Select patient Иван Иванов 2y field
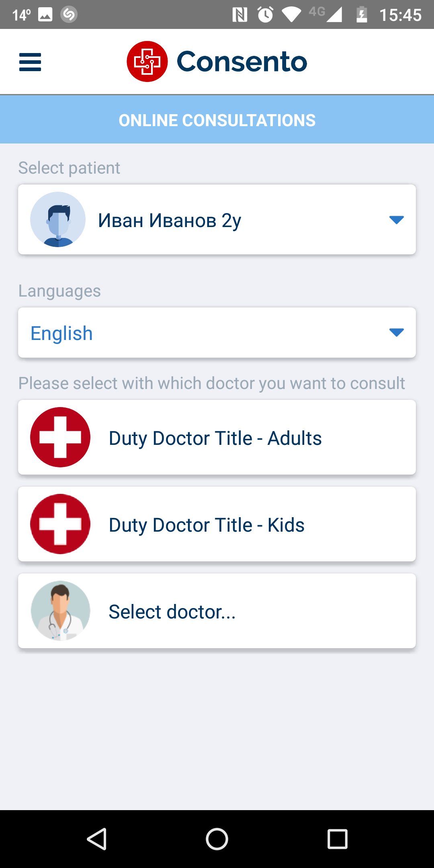The width and height of the screenshot is (434, 868). (x=170, y=220)
